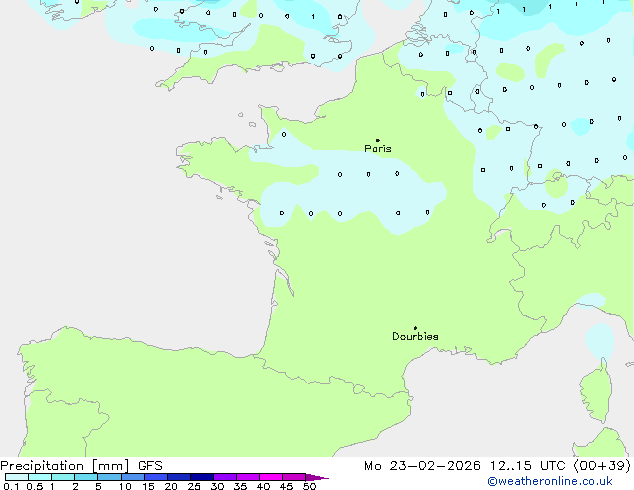Select the 30–35 mm purple legend swatch
Screen dimensions: 634x490
(225, 477)
